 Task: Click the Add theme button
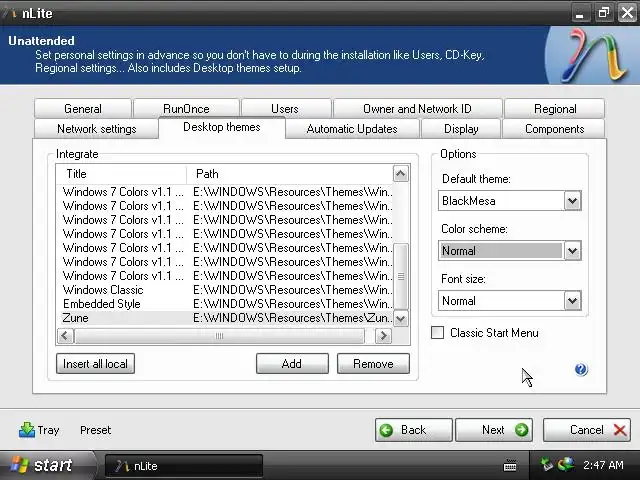point(292,364)
